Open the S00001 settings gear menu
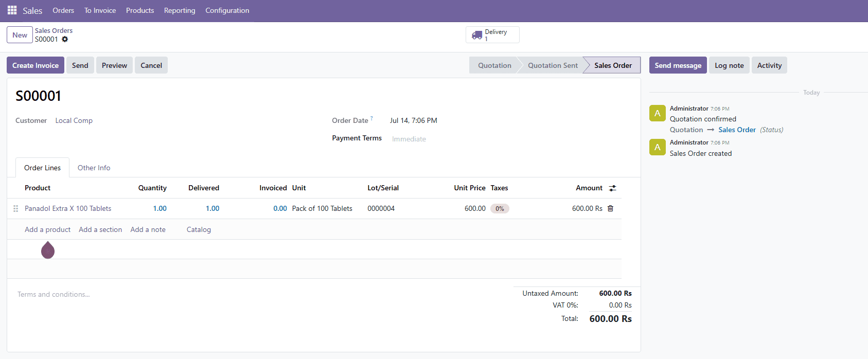The image size is (868, 359). (65, 39)
